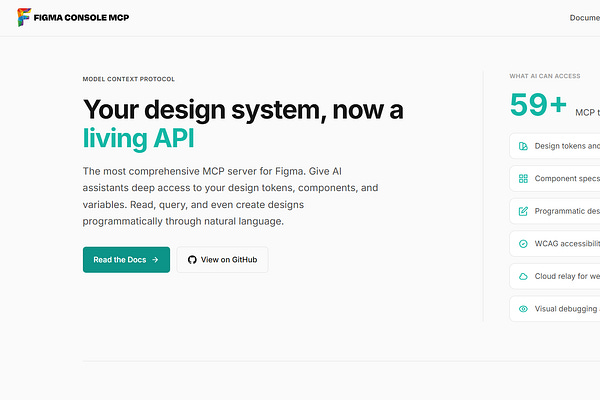
Task: Select the 'Visual debugging' card text
Action: (567, 309)
